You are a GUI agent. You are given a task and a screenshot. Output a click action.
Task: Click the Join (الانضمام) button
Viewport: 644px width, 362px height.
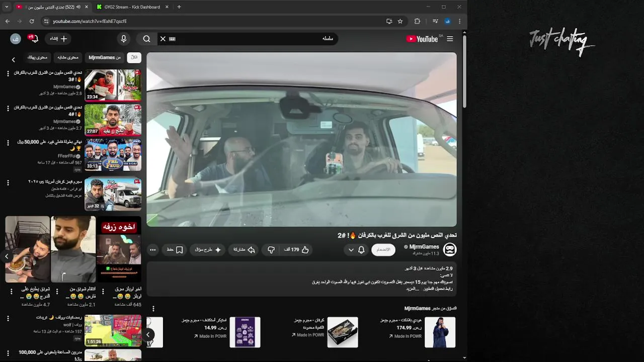[383, 249]
